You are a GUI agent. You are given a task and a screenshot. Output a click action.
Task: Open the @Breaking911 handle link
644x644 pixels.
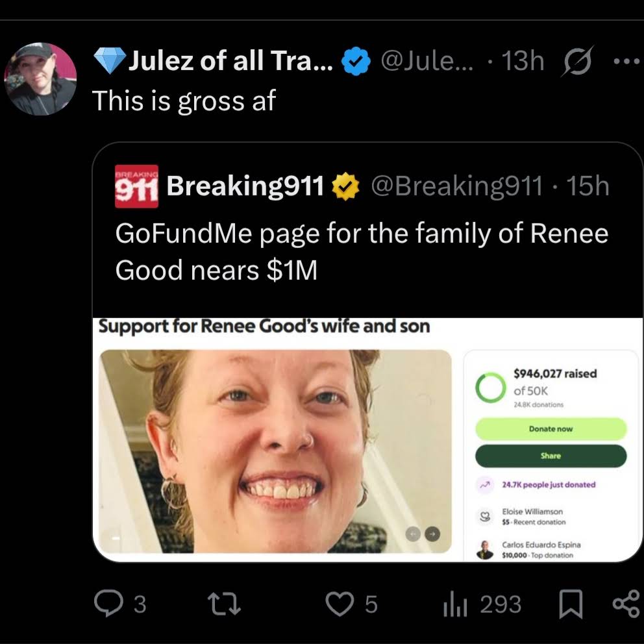pos(457,186)
